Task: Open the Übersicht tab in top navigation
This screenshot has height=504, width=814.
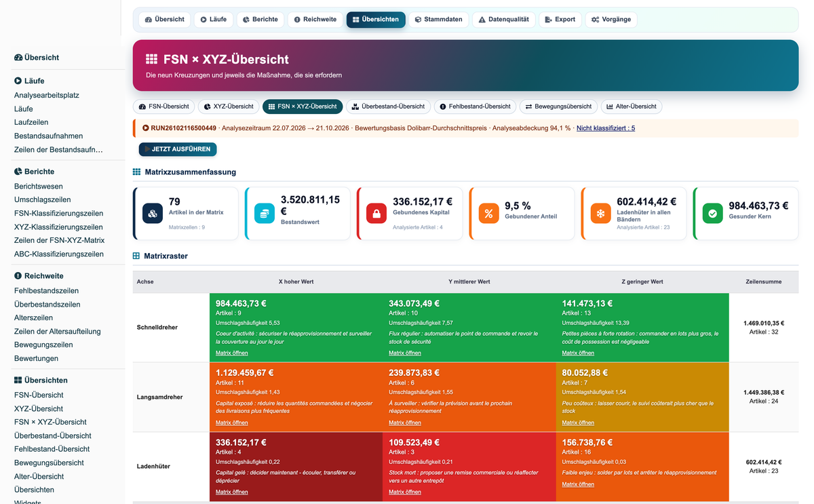Action: pyautogui.click(x=165, y=20)
